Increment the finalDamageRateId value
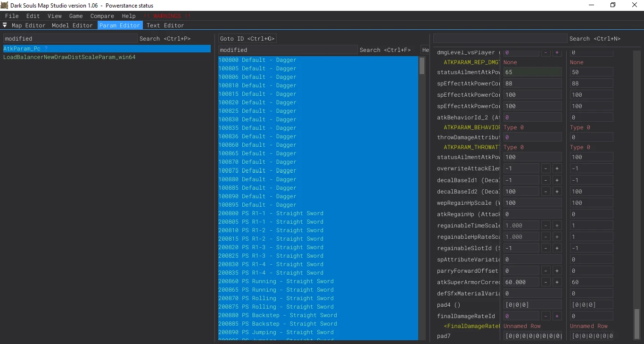 point(557,316)
